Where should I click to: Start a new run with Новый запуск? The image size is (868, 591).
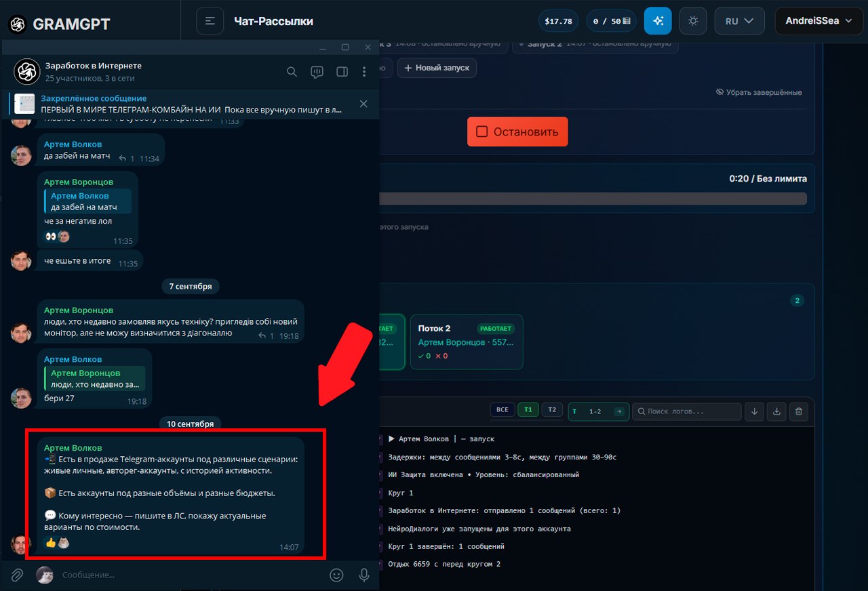tap(437, 68)
